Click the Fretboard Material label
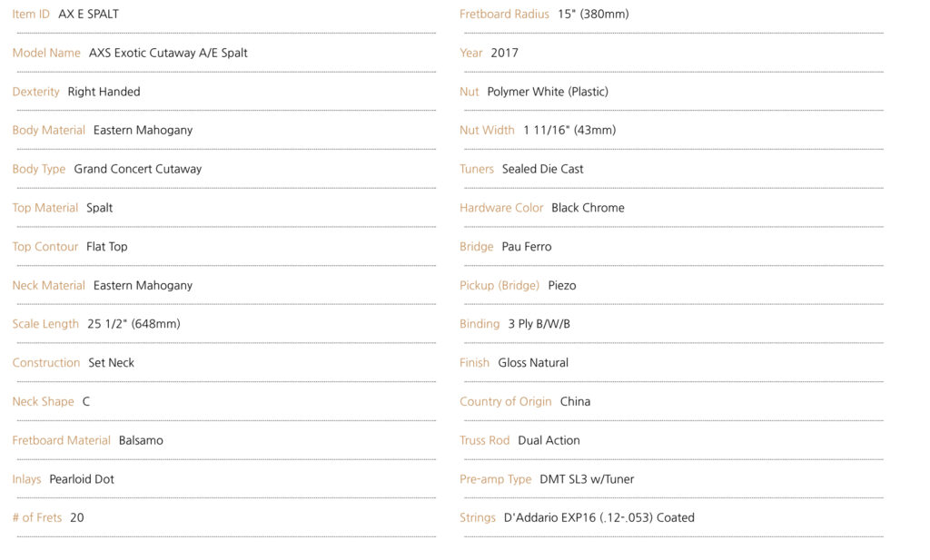 [x=61, y=440]
